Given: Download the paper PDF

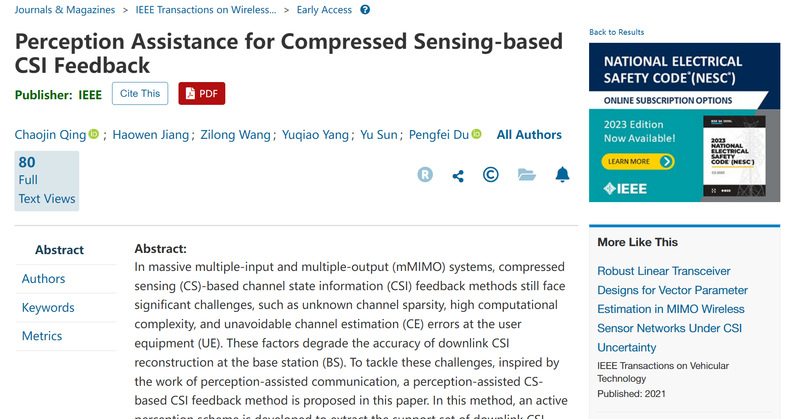Looking at the screenshot, I should point(201,93).
